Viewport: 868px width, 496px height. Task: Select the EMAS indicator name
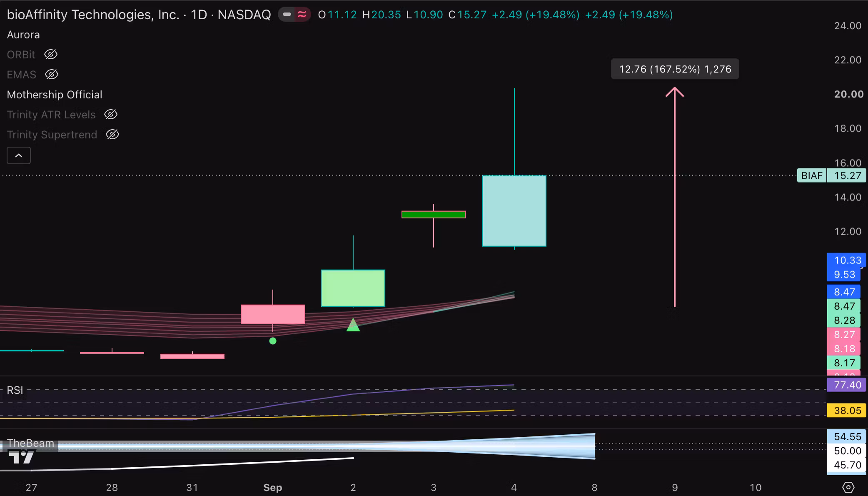22,75
